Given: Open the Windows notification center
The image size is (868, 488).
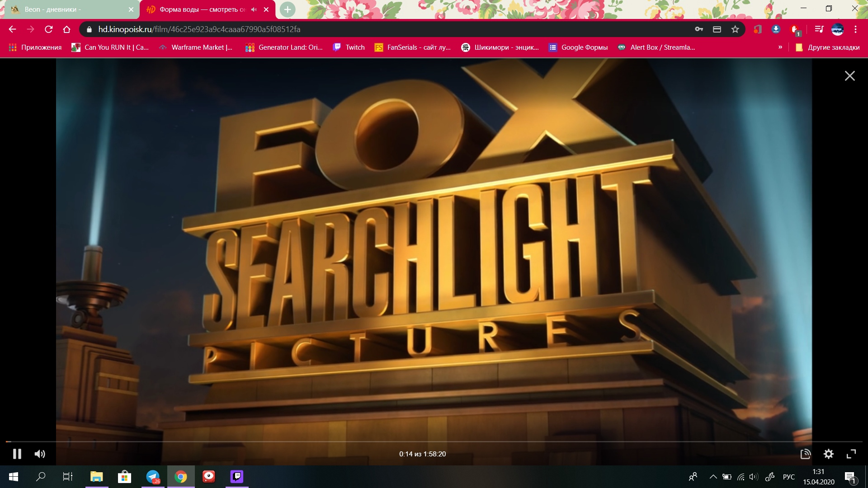Looking at the screenshot, I should click(850, 477).
